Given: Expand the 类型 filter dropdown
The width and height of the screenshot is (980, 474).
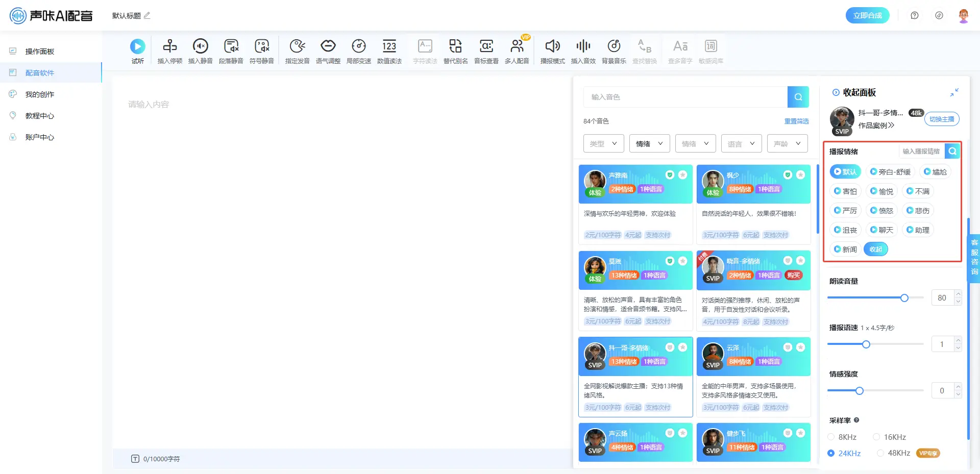Looking at the screenshot, I should coord(603,144).
